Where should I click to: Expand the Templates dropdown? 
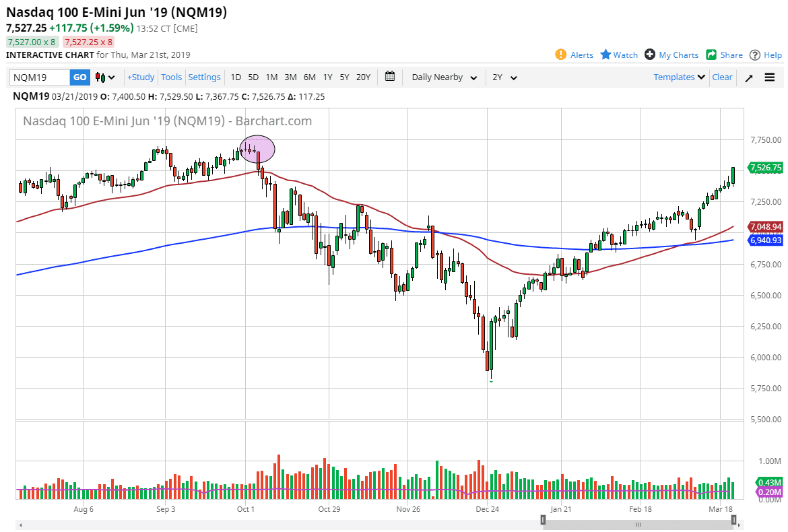(678, 77)
